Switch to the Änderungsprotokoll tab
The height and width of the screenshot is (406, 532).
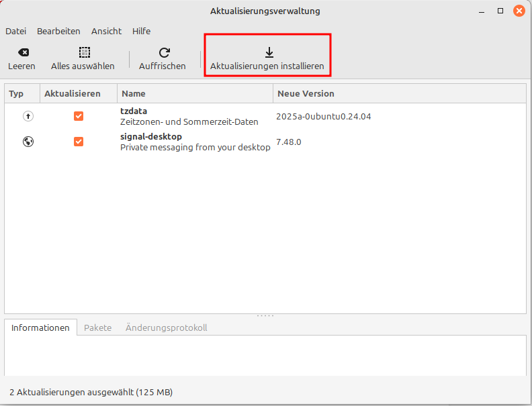pos(166,327)
